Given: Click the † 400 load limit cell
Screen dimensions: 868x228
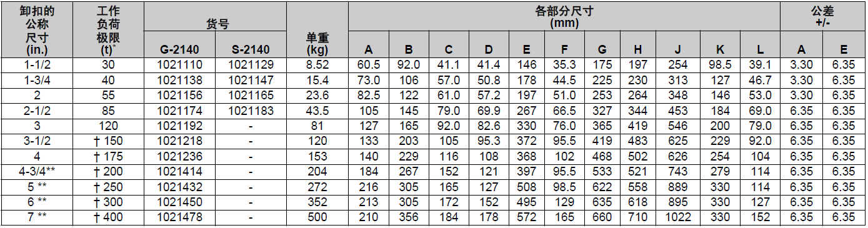Looking at the screenshot, I should click(x=109, y=217).
